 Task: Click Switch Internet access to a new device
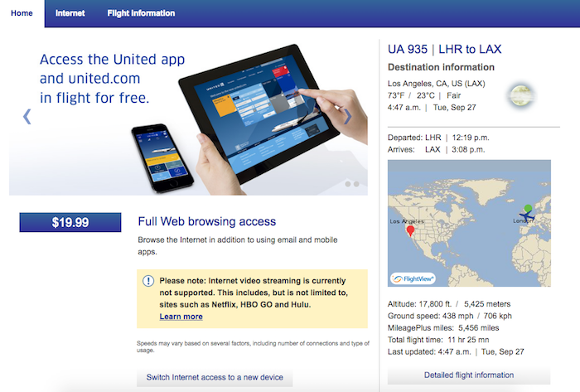coord(215,377)
